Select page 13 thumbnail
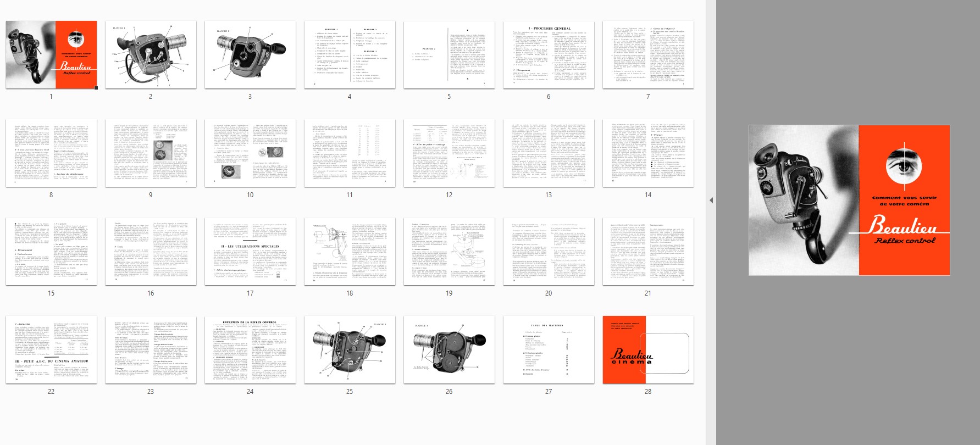Viewport: 980px width, 445px height. click(549, 153)
